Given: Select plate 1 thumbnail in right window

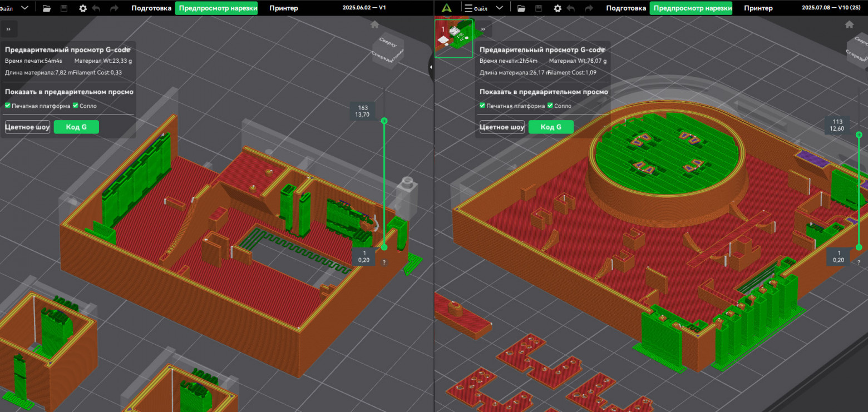Looking at the screenshot, I should 453,38.
